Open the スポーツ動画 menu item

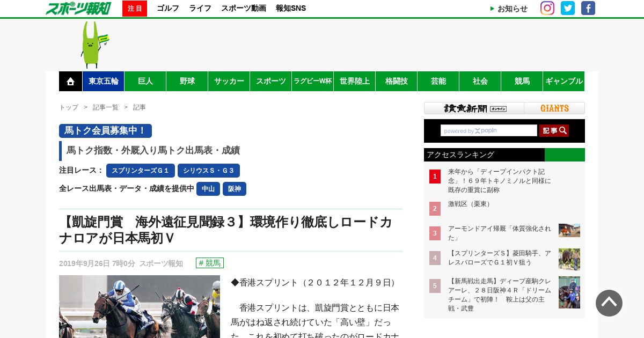point(244,9)
